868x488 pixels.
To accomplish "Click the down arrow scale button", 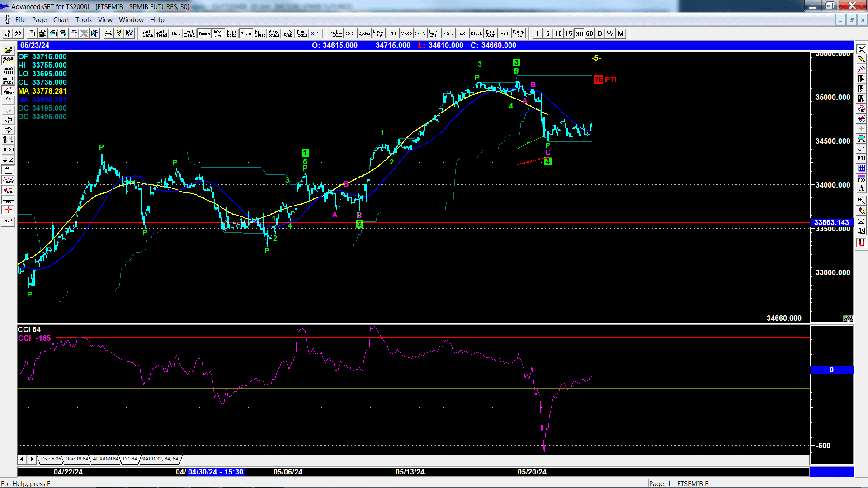I will click(x=8, y=110).
